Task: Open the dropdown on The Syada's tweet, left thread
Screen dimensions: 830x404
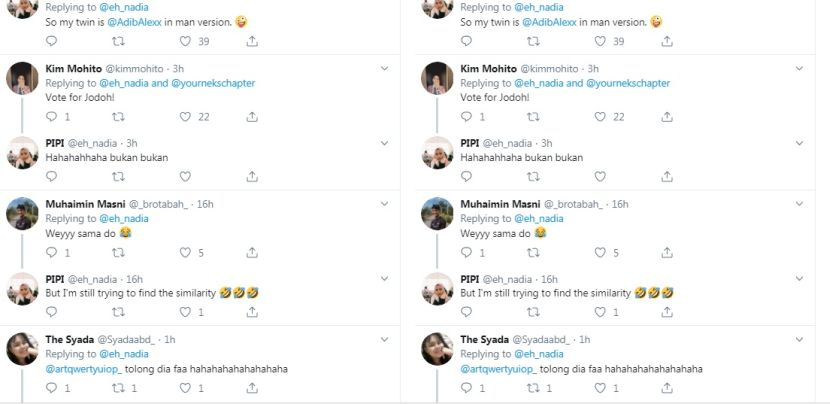Action: tap(385, 339)
